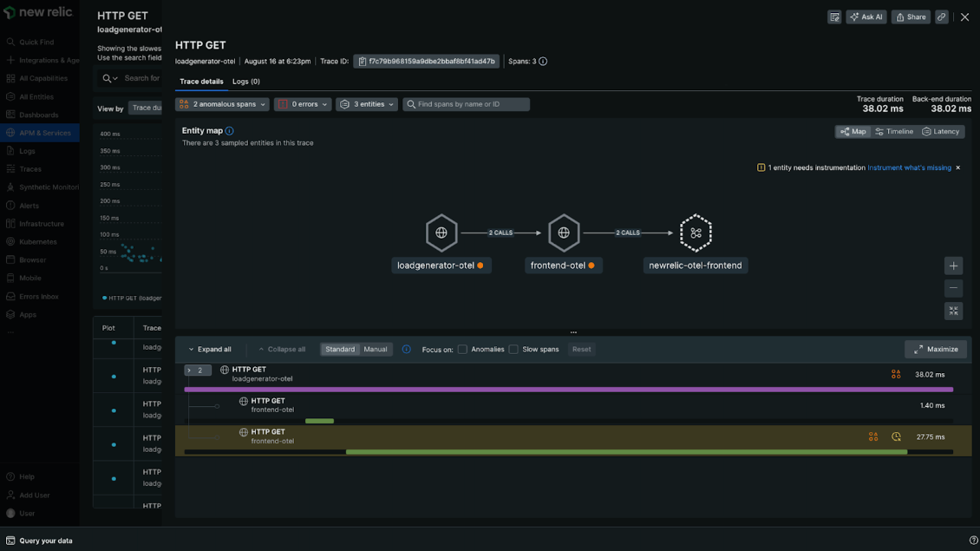Viewport: 980px width, 551px height.
Task: Click Expand all spans
Action: 210,349
